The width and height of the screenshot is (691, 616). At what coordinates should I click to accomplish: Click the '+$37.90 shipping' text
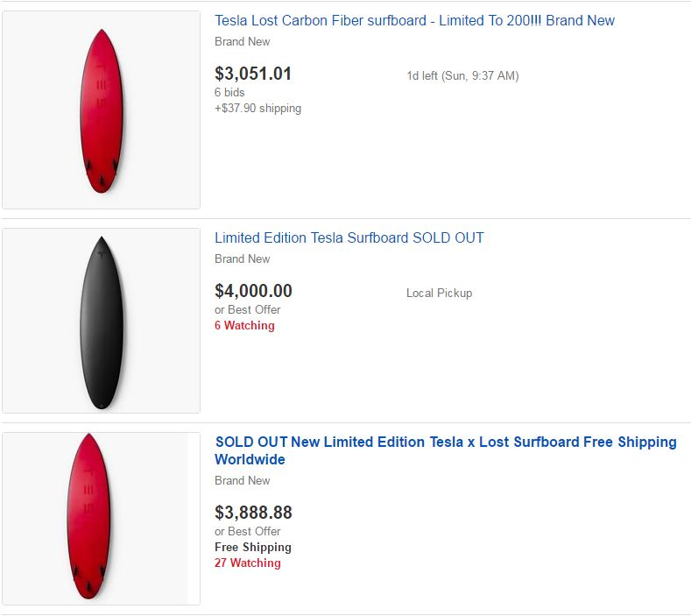[257, 108]
